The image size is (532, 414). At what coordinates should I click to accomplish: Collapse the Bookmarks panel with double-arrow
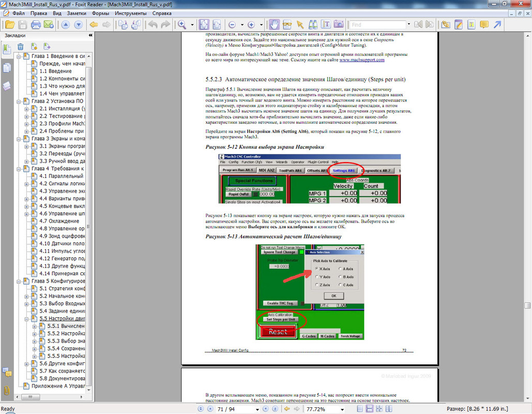coord(90,35)
